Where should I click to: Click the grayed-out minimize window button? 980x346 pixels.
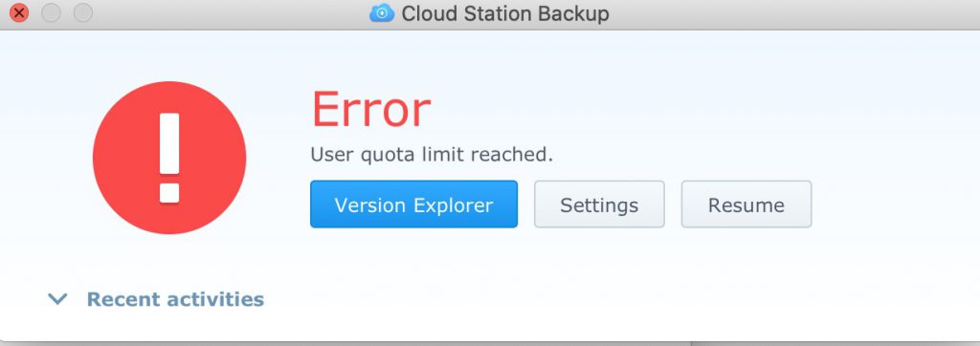pyautogui.click(x=52, y=12)
